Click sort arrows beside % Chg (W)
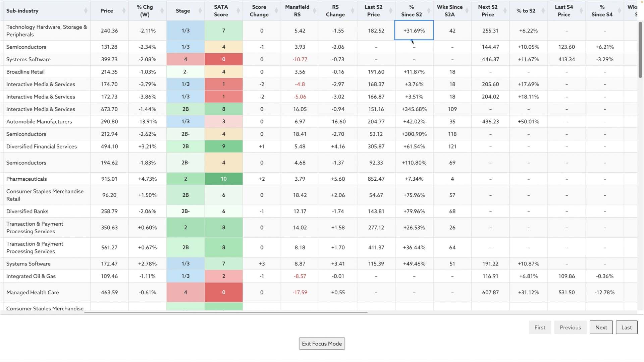644x362 pixels. click(x=162, y=11)
